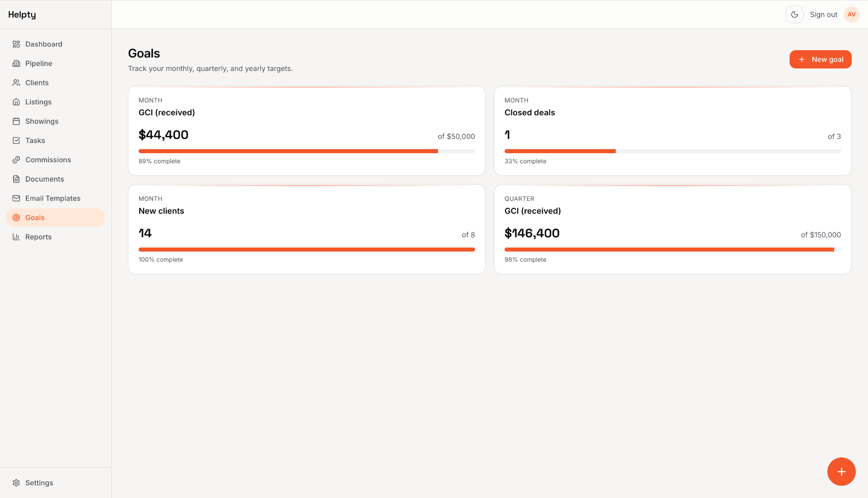The image size is (868, 498).
Task: Open the New clients goal card title
Action: pyautogui.click(x=161, y=211)
